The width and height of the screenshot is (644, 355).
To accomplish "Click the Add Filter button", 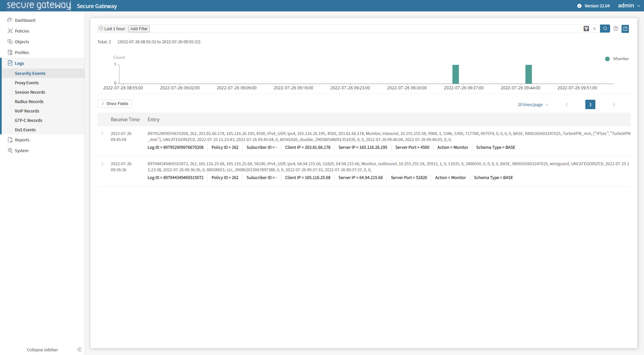I will (x=139, y=29).
